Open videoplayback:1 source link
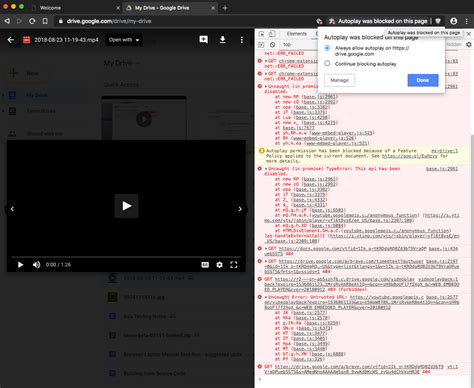474x388 pixels. (x=438, y=279)
